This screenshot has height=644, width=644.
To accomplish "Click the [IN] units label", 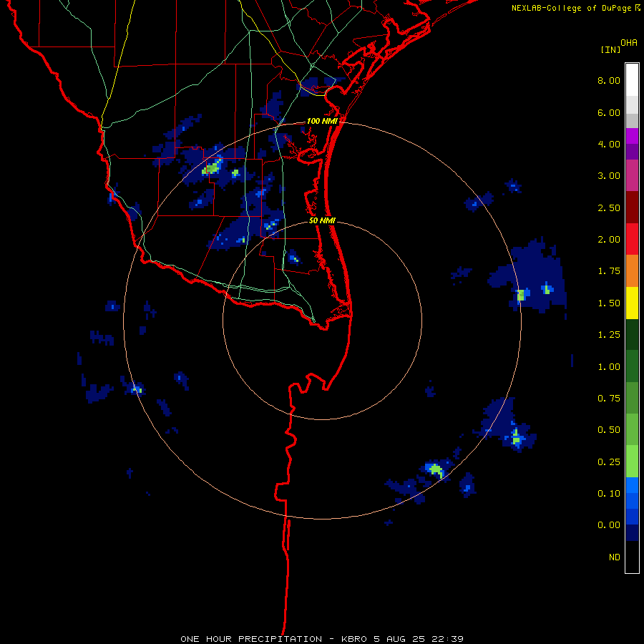I will (611, 49).
